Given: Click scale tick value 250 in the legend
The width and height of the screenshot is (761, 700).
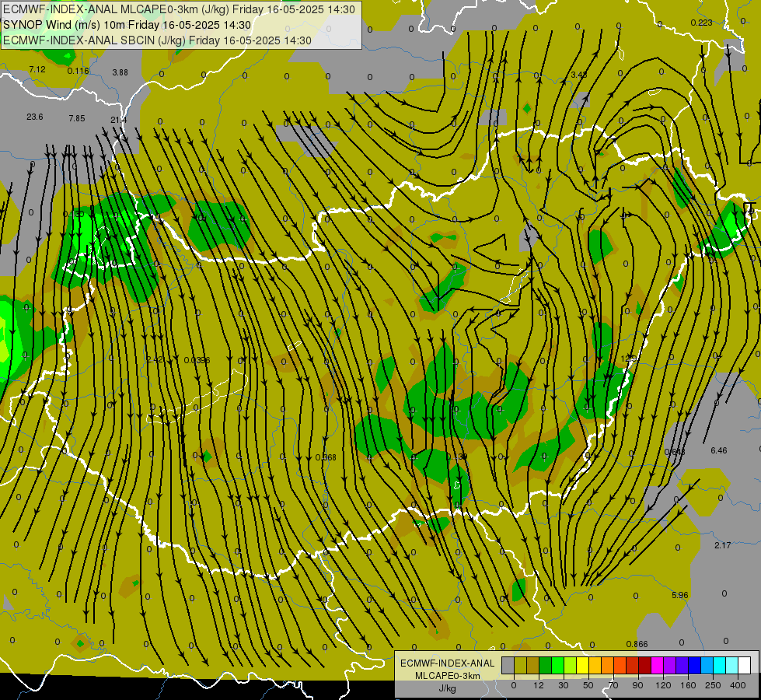Looking at the screenshot, I should pos(713,685).
